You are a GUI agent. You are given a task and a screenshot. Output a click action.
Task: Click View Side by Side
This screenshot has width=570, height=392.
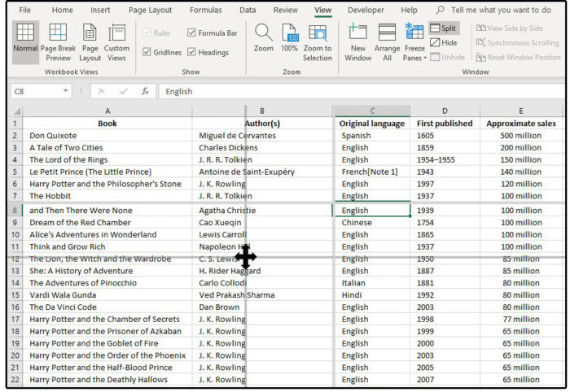pyautogui.click(x=509, y=28)
